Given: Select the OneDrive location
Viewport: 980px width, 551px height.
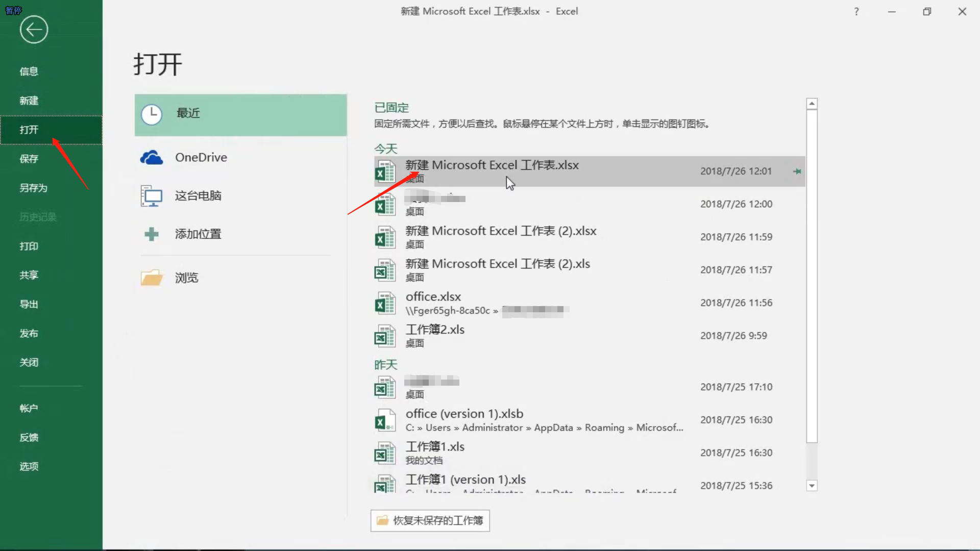Looking at the screenshot, I should (x=241, y=158).
